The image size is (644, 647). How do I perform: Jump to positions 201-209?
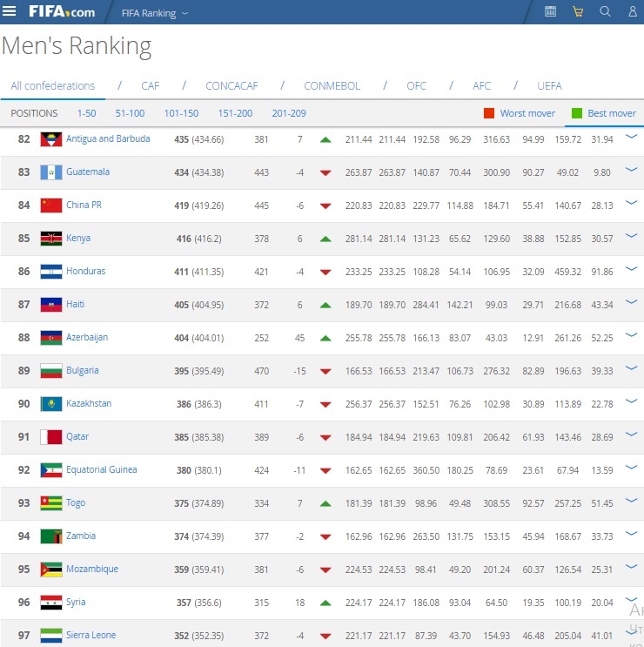coord(291,113)
